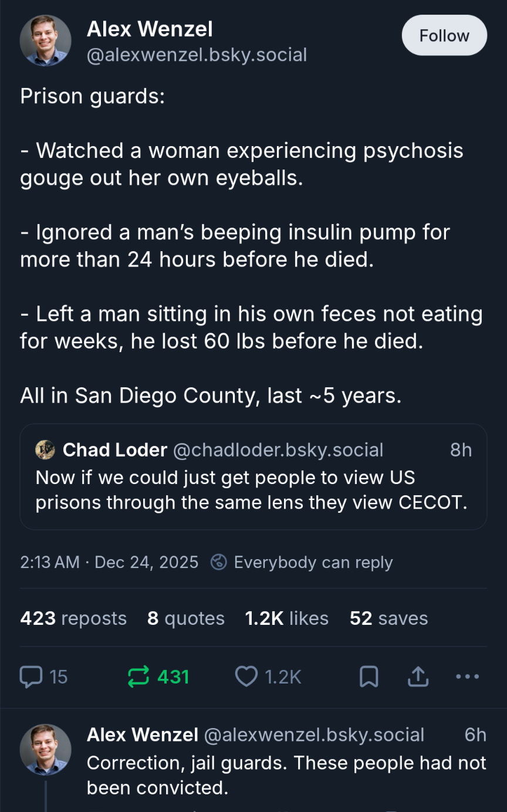The image size is (507, 812).
Task: Tap the share upload icon
Action: click(418, 677)
